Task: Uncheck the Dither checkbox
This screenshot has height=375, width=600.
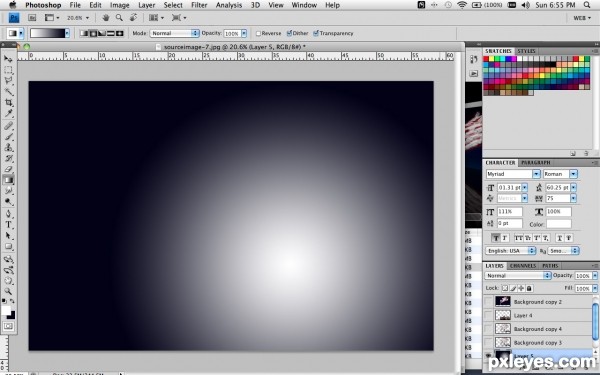Action: pos(289,33)
